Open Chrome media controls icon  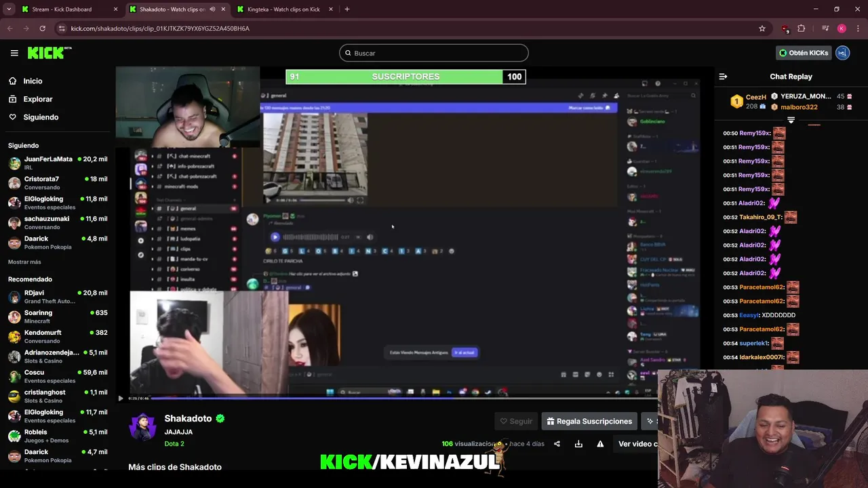825,28
